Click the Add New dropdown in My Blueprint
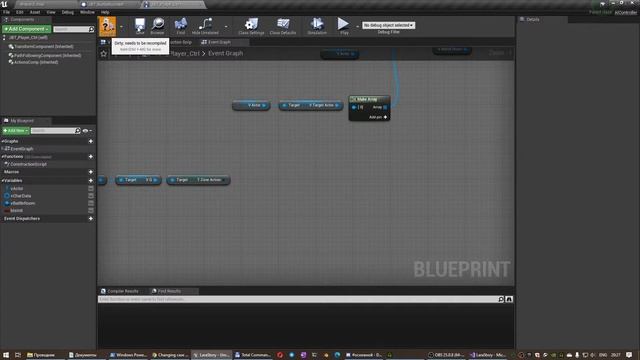The image size is (640, 360). 16,131
